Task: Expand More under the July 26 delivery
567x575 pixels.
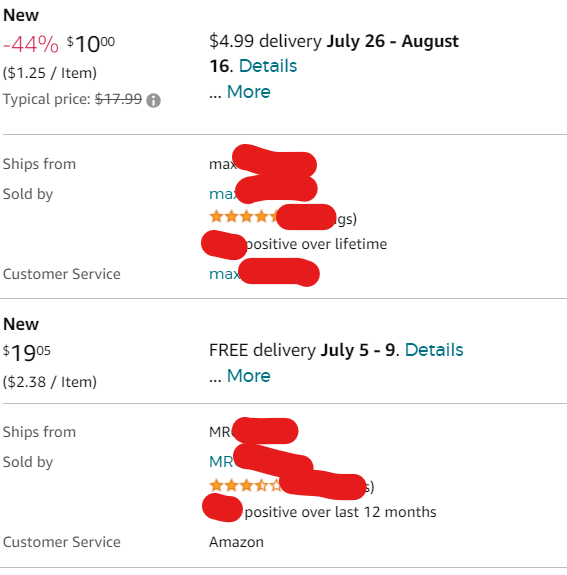Action: tap(249, 92)
